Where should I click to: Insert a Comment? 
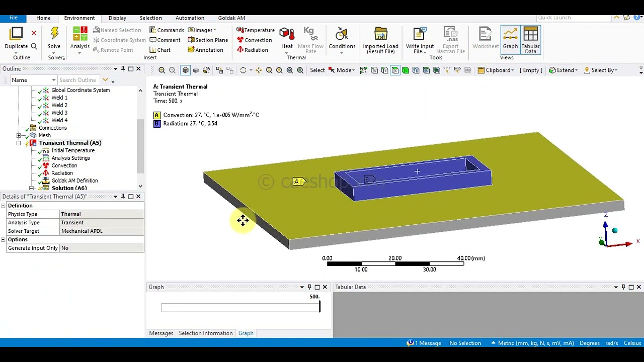coord(165,40)
